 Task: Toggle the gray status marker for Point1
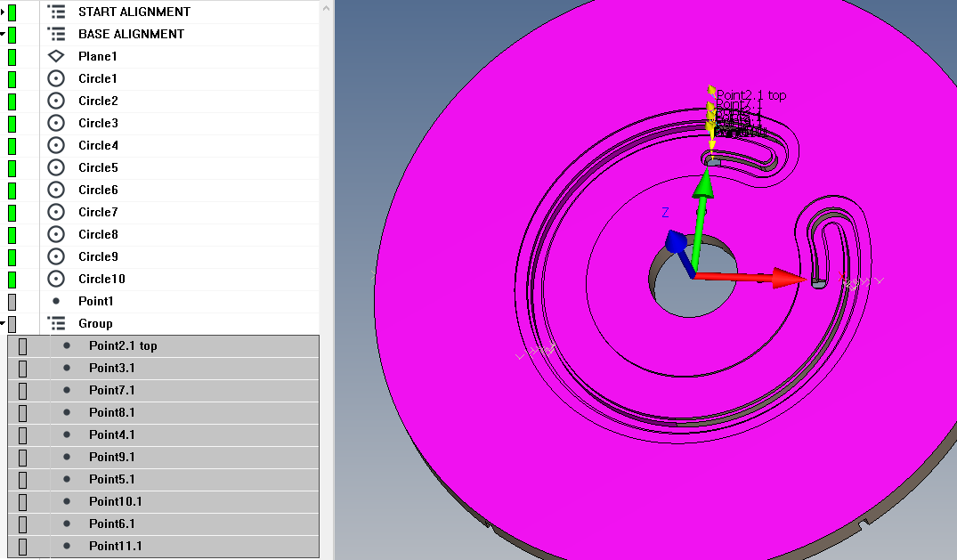pos(12,302)
